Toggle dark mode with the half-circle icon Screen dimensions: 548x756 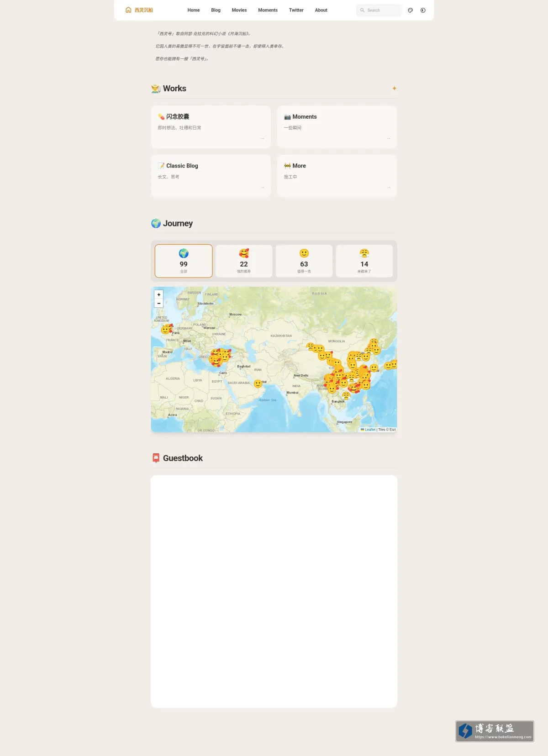(423, 10)
